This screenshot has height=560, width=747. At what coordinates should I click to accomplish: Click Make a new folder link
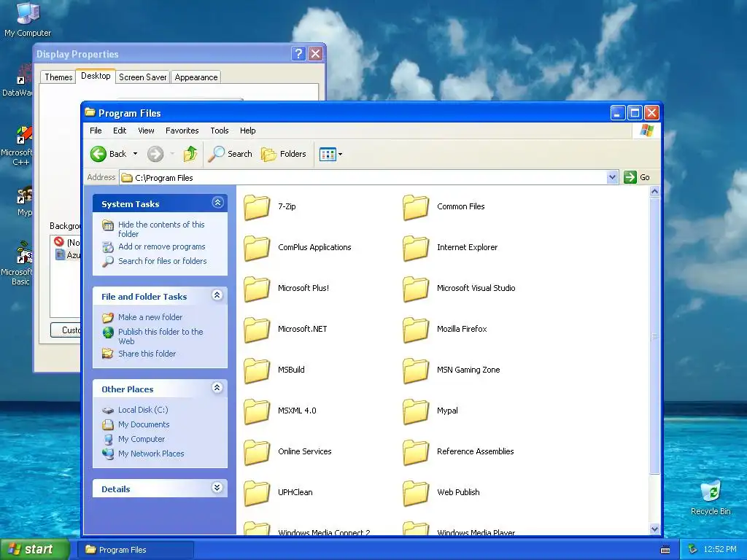click(x=150, y=317)
